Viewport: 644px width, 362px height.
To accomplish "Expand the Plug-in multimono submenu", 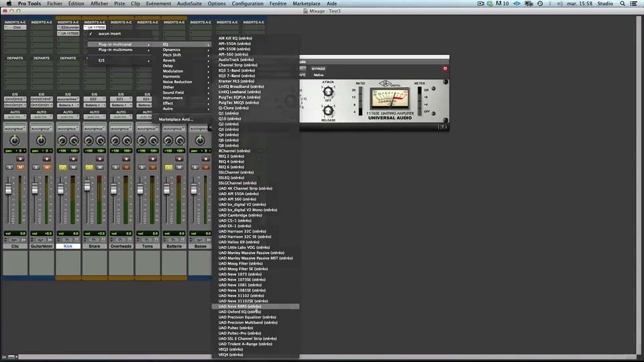I will [x=119, y=50].
